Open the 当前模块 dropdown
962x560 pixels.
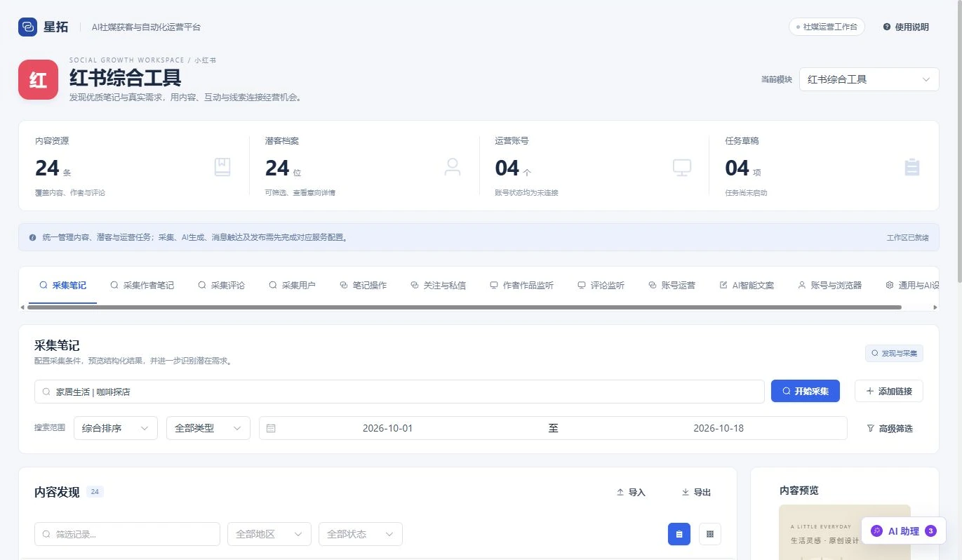(869, 79)
